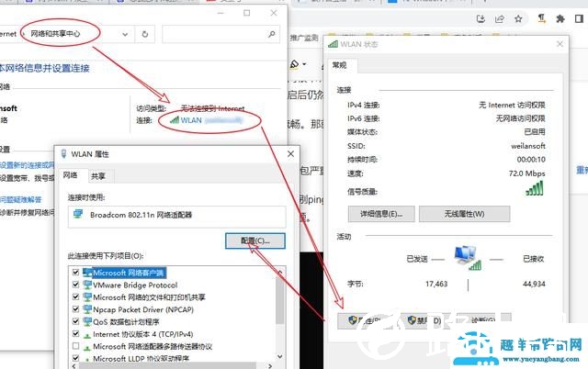Click the signal quality bars icon
Screen dimensions: 588x369
[535, 188]
